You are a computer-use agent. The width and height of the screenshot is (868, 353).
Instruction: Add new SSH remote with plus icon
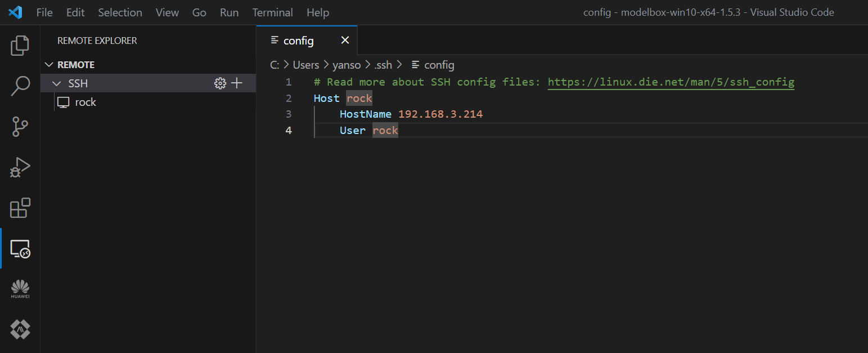(x=237, y=83)
